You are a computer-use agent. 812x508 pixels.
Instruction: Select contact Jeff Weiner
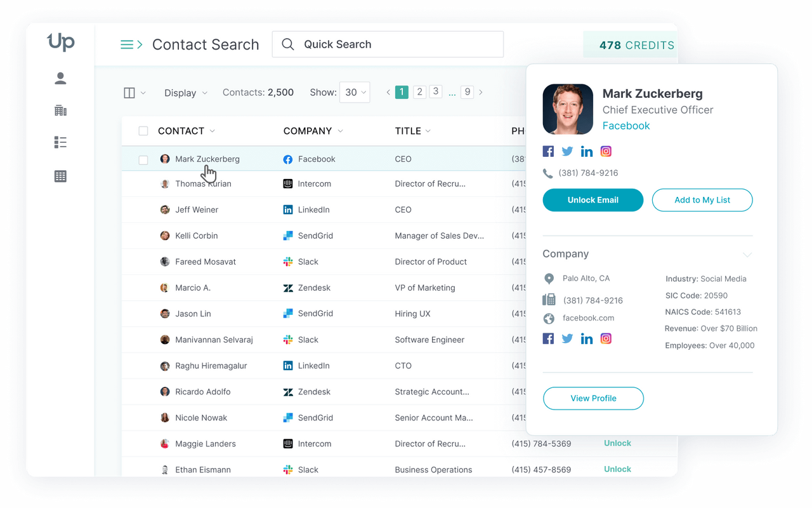pyautogui.click(x=197, y=210)
